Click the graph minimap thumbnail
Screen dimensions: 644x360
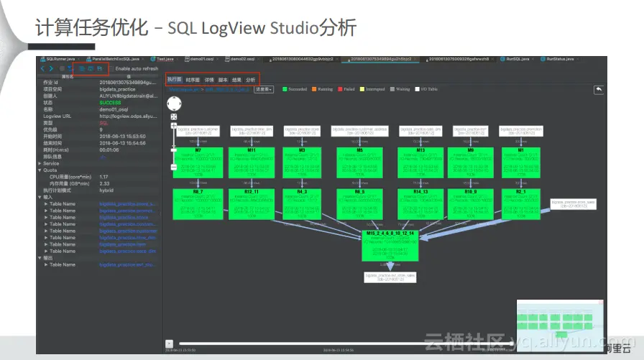(x=560, y=326)
